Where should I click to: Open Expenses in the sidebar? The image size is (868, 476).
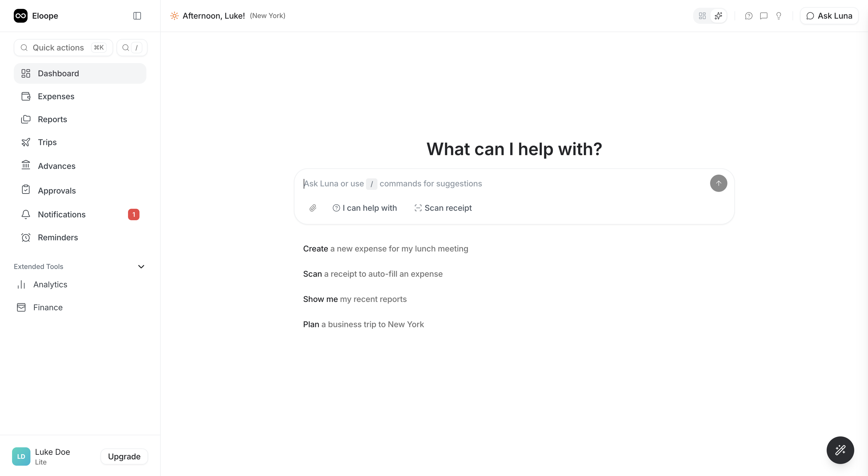56,96
